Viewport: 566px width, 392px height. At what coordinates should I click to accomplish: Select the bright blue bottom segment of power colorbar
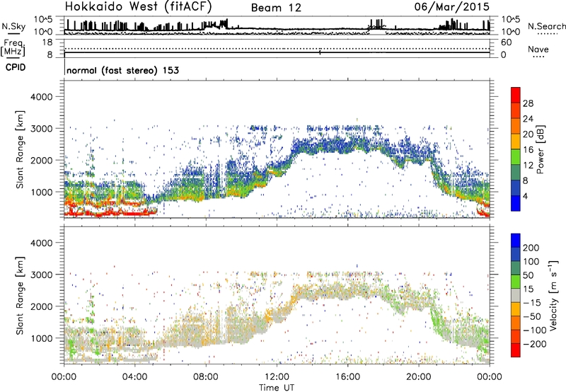tap(516, 203)
